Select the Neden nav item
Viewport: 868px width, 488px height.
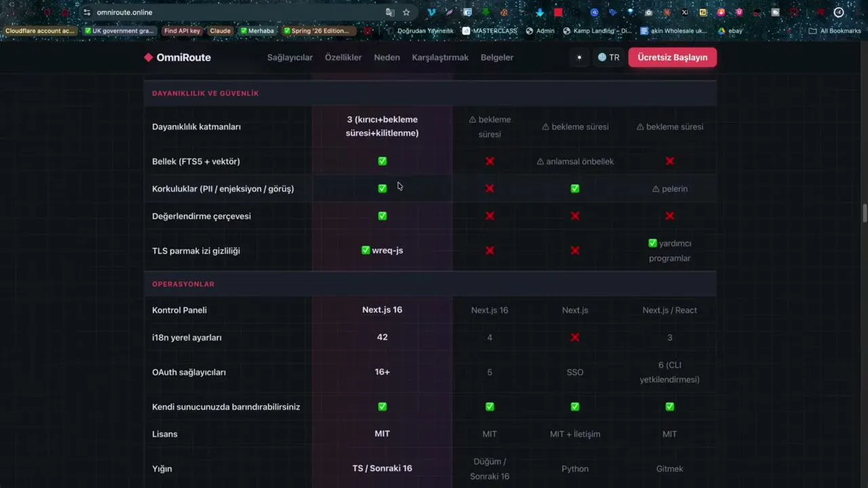[387, 58]
